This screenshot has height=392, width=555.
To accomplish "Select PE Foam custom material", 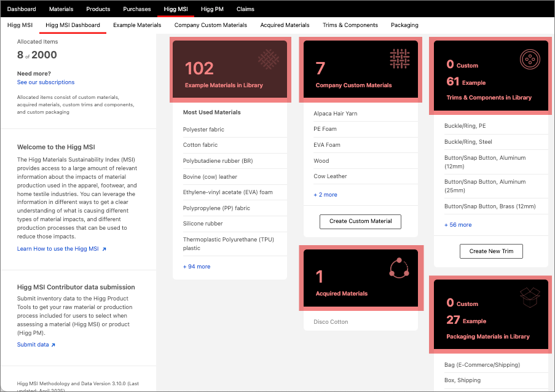I will click(x=366, y=129).
